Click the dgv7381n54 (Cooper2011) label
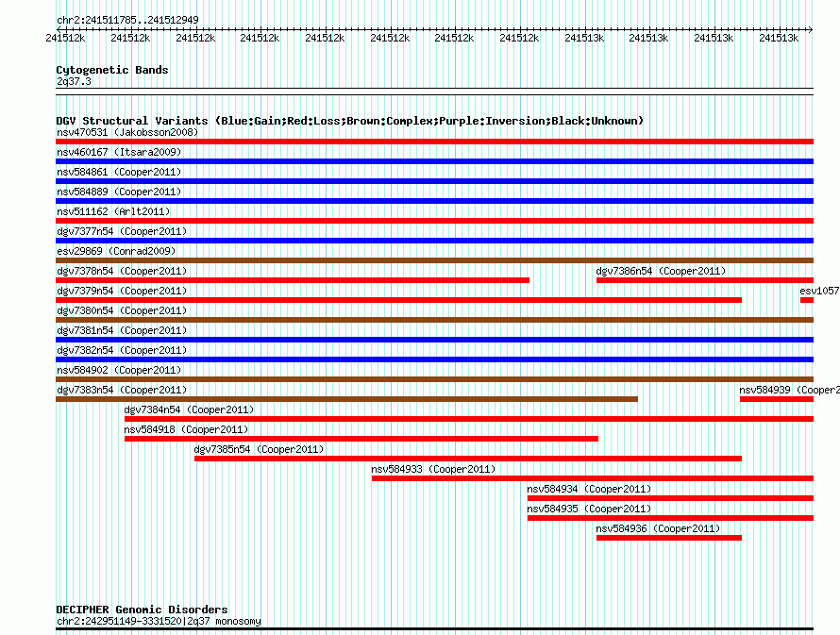Image resolution: width=840 pixels, height=635 pixels. (x=122, y=330)
